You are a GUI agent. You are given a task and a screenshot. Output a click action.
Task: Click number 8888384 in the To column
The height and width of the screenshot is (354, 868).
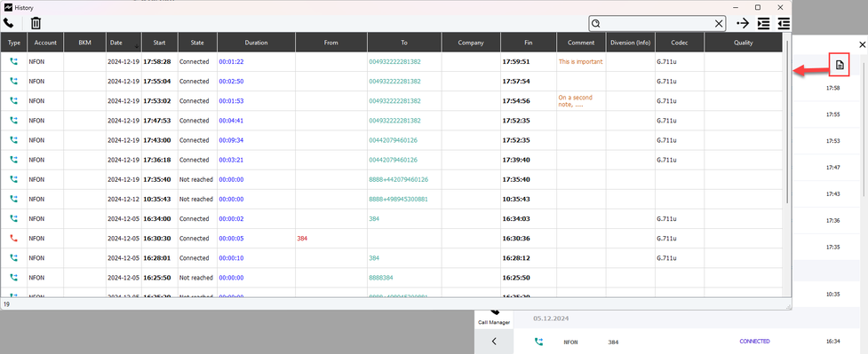[x=380, y=278]
